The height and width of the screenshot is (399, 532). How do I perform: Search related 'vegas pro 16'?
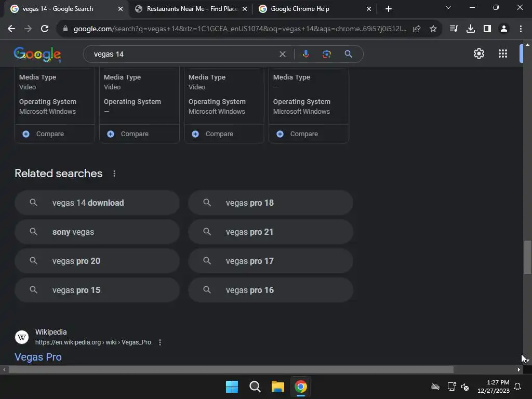pos(271,290)
